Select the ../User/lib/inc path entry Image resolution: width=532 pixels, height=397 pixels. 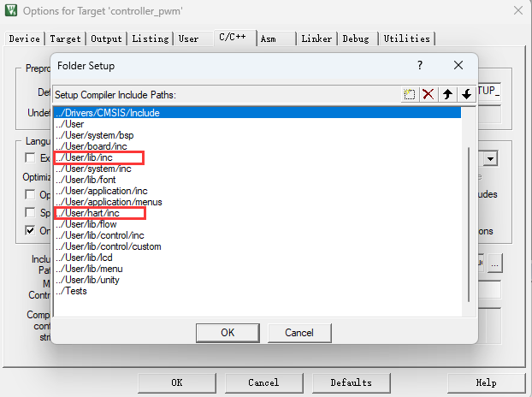pyautogui.click(x=84, y=157)
